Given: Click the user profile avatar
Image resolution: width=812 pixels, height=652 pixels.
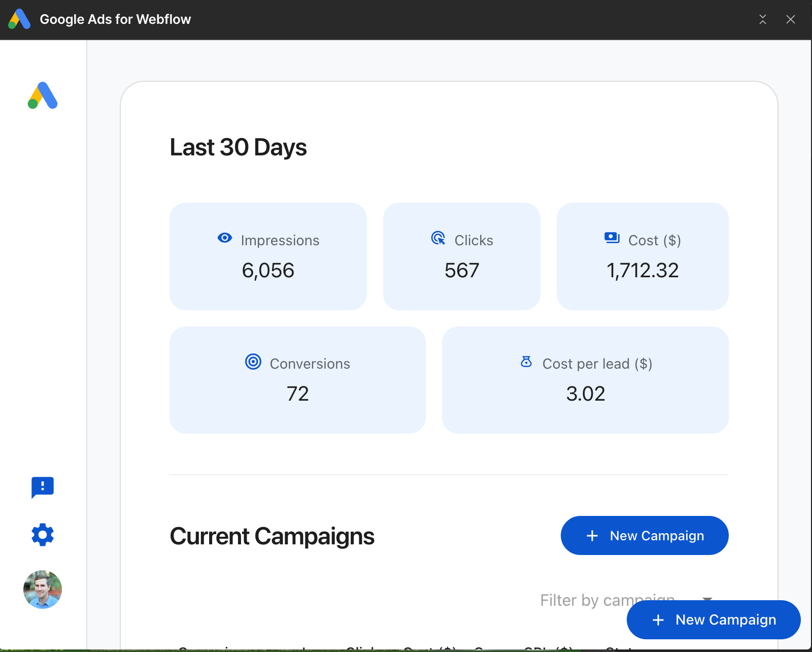Looking at the screenshot, I should [43, 590].
